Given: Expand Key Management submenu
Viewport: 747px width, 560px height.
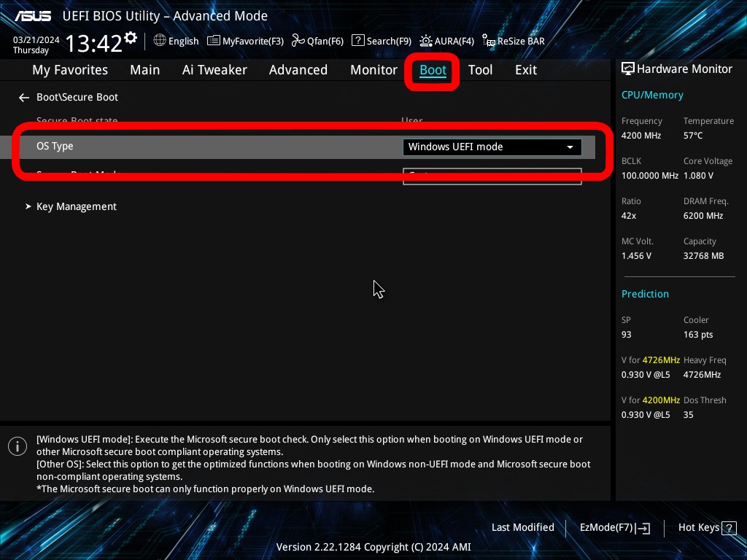Looking at the screenshot, I should 76,206.
